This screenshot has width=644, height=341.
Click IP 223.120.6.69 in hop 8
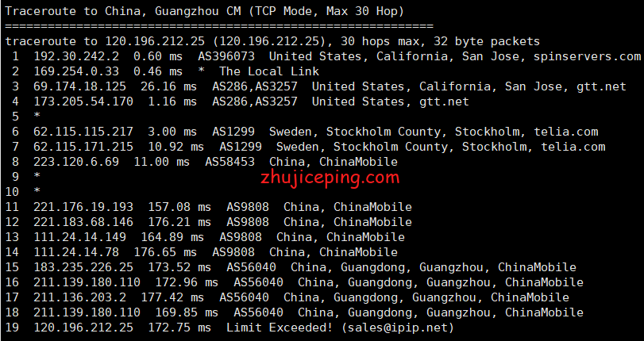click(76, 162)
